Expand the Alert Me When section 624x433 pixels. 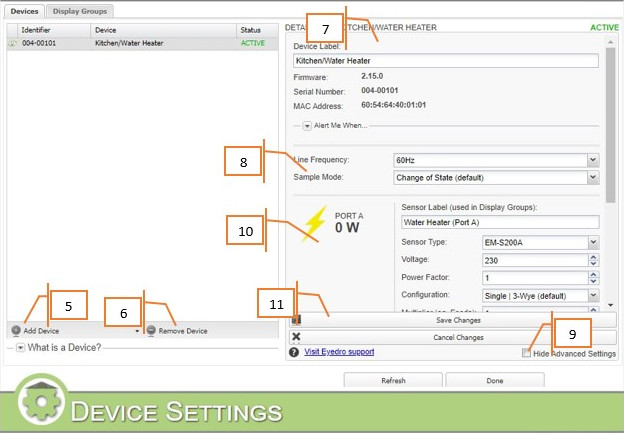coord(307,126)
